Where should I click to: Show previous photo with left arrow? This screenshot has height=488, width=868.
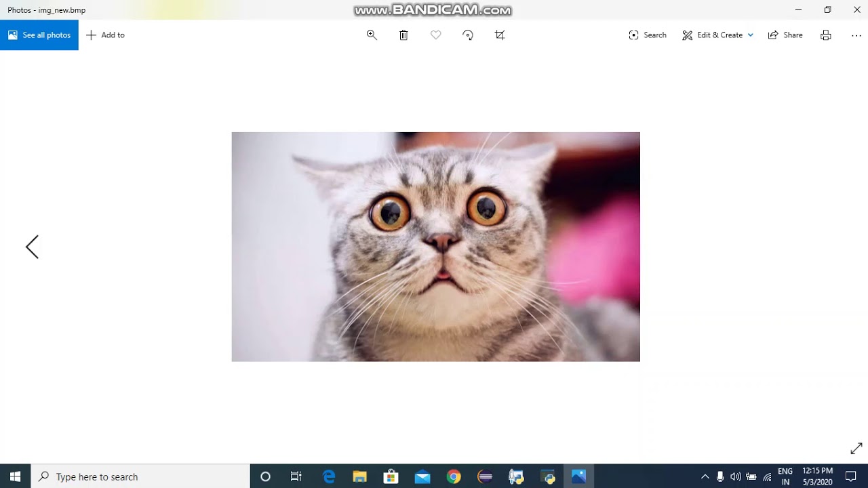click(x=32, y=247)
